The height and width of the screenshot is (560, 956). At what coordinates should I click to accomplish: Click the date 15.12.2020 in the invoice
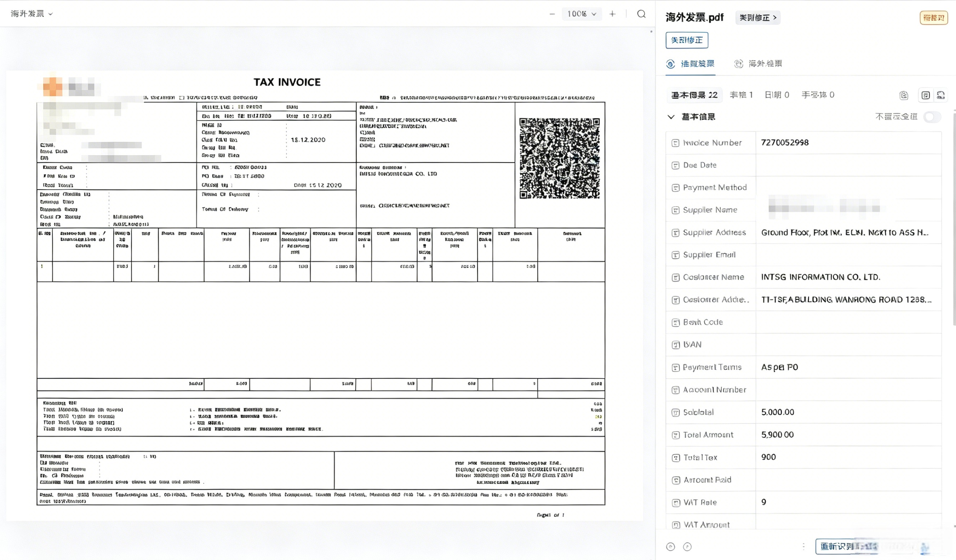point(308,140)
